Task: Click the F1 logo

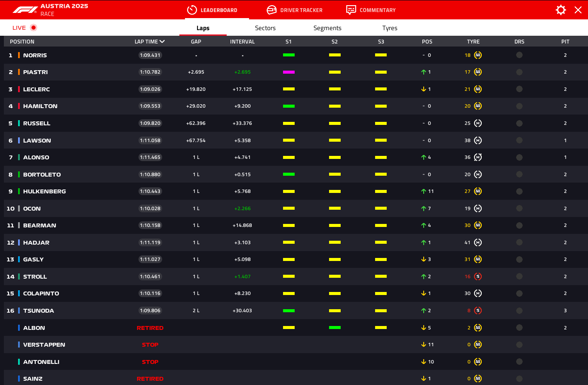Action: click(25, 9)
